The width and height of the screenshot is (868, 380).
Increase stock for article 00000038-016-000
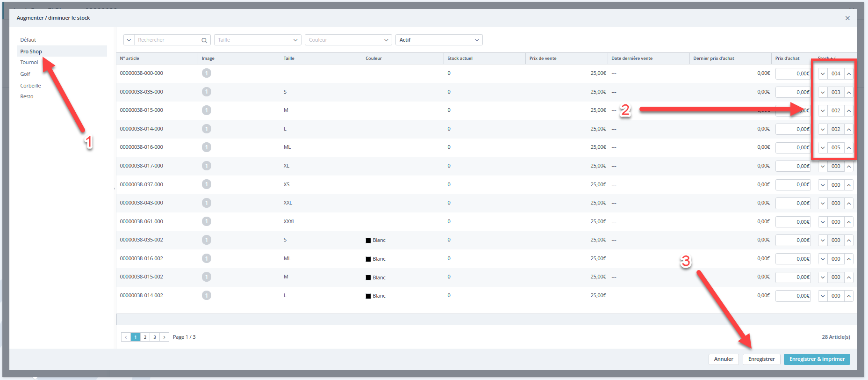click(x=849, y=147)
